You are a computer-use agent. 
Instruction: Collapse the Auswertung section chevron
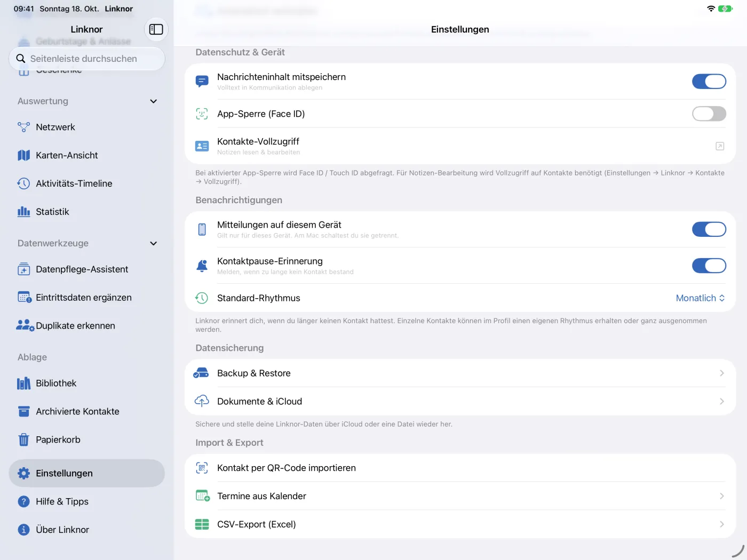[154, 101]
